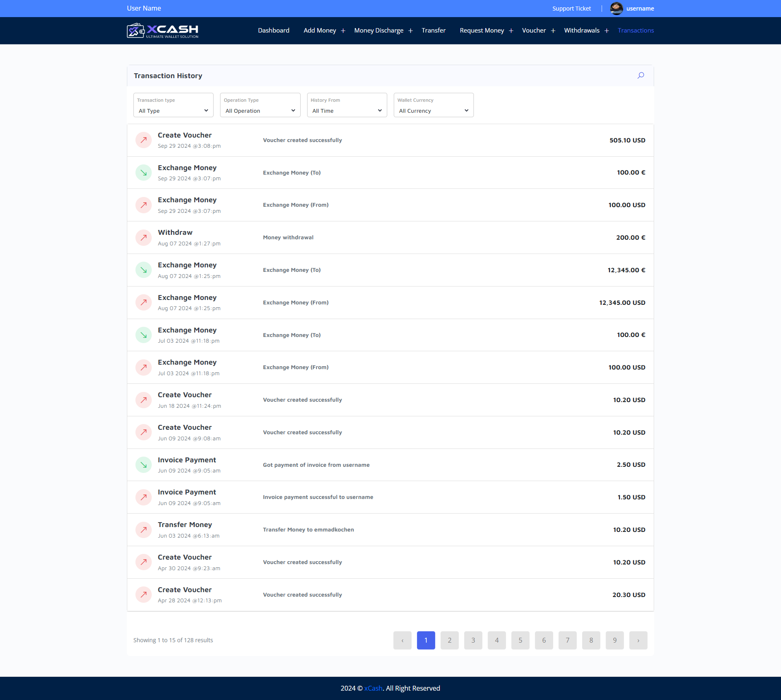The width and height of the screenshot is (781, 700).
Task: Click the next page arrow button
Action: 638,640
